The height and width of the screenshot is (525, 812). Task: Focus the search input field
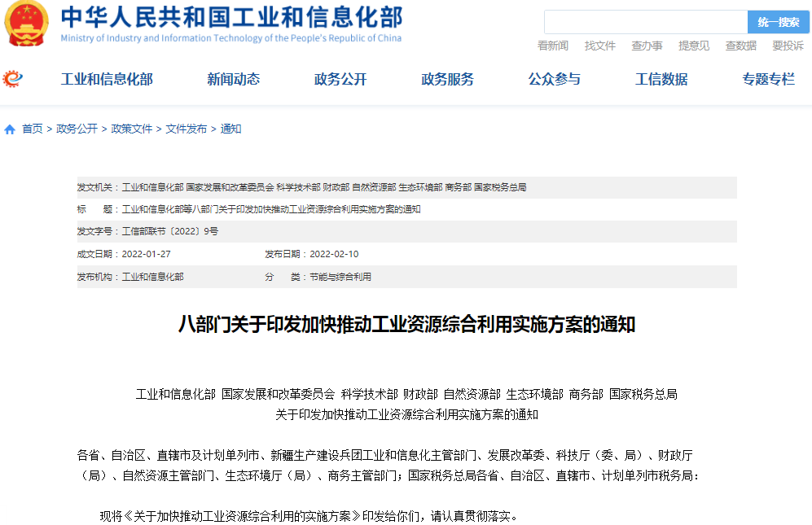pos(645,22)
